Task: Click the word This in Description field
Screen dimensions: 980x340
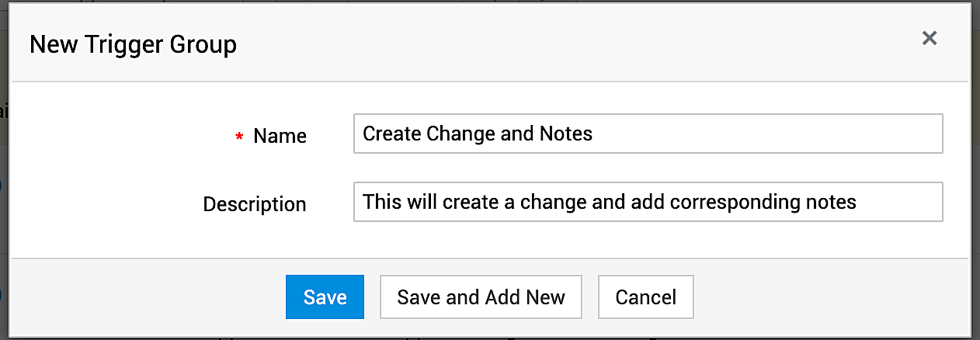Action: pos(381,202)
